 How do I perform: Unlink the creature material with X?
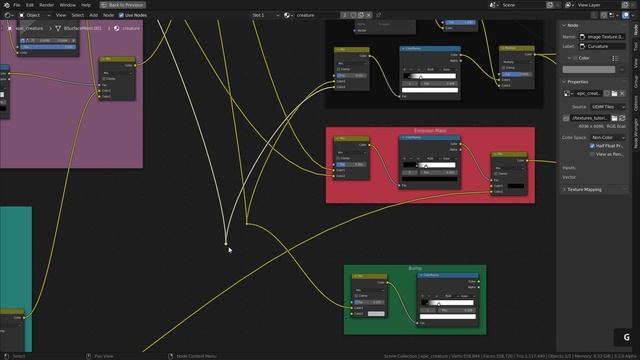tap(369, 15)
